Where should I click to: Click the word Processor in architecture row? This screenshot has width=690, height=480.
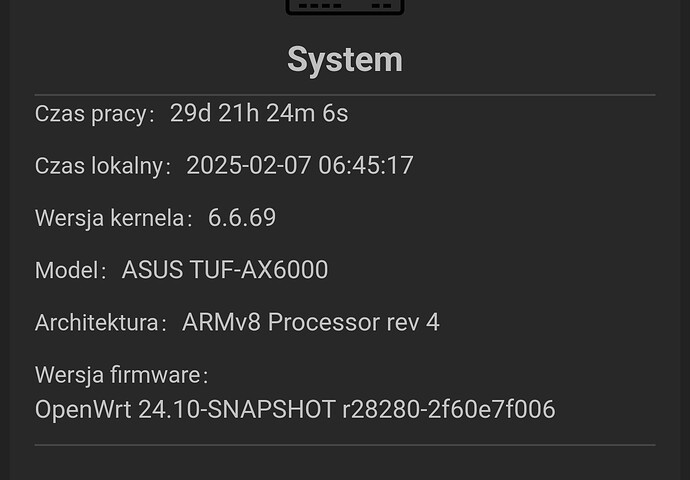(x=323, y=322)
